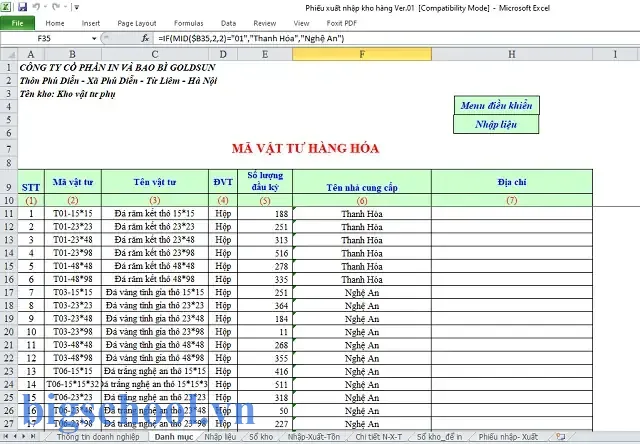
Task: Click the Insert Function fx icon
Action: pos(145,38)
